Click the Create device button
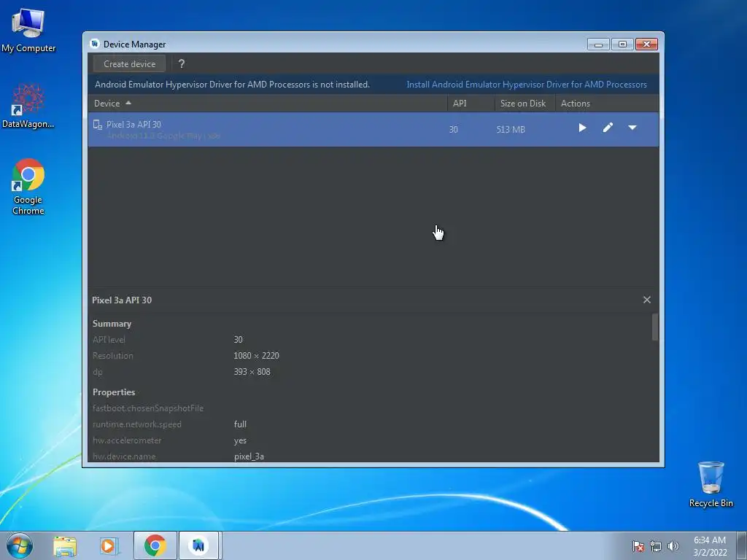This screenshot has width=747, height=560. click(x=129, y=64)
